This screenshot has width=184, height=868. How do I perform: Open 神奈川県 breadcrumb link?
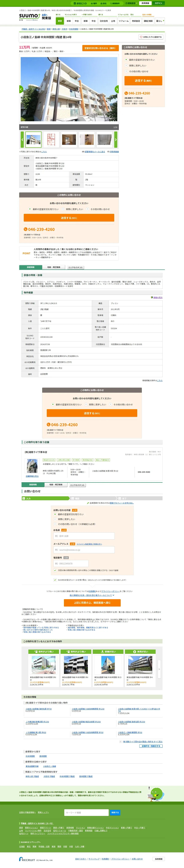[x=56, y=29]
